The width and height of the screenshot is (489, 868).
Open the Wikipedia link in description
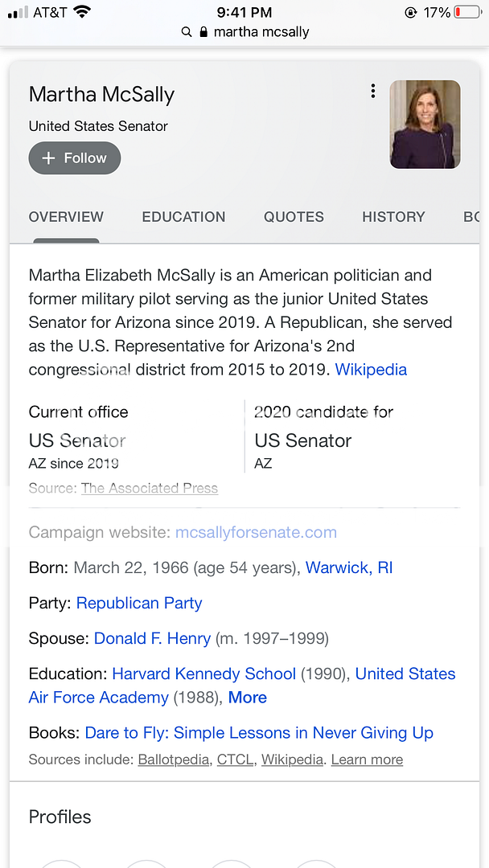tap(371, 370)
